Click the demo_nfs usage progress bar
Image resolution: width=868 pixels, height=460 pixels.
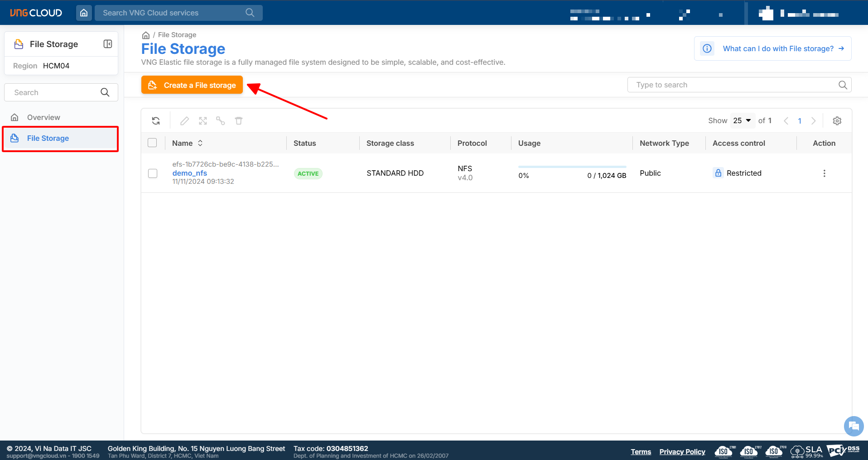tap(572, 167)
